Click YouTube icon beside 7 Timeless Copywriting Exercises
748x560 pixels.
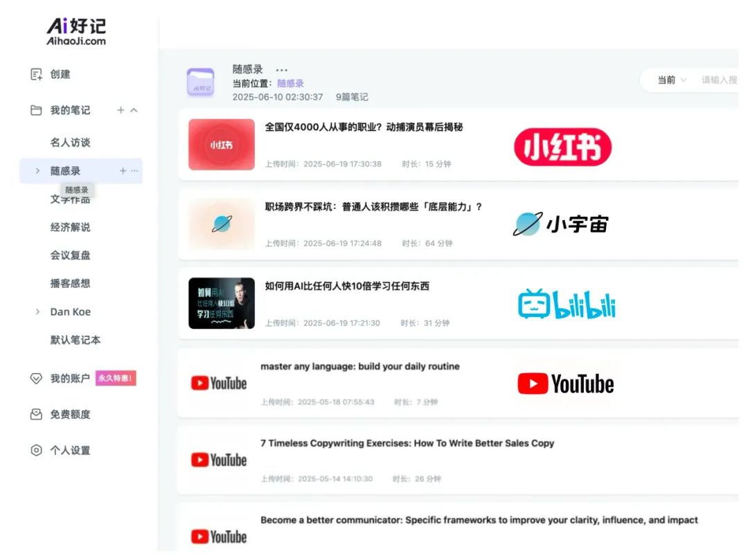[x=219, y=460]
